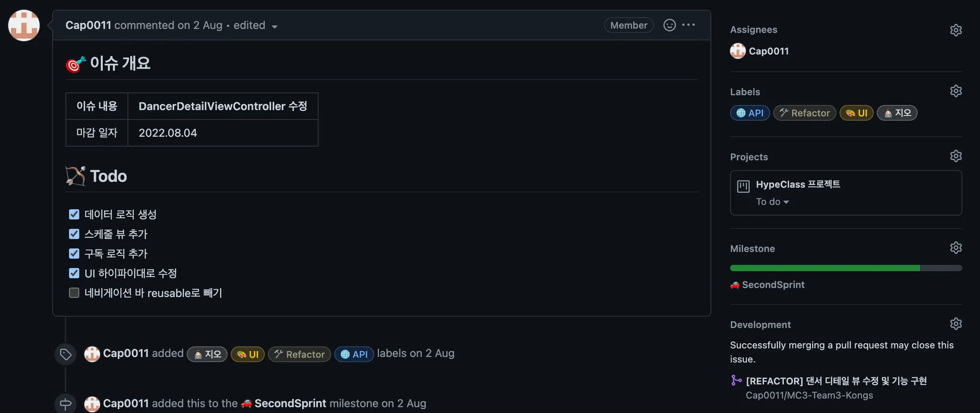Uncheck the UI 하이파이대로 수정 task
This screenshot has height=413, width=980.
click(74, 273)
